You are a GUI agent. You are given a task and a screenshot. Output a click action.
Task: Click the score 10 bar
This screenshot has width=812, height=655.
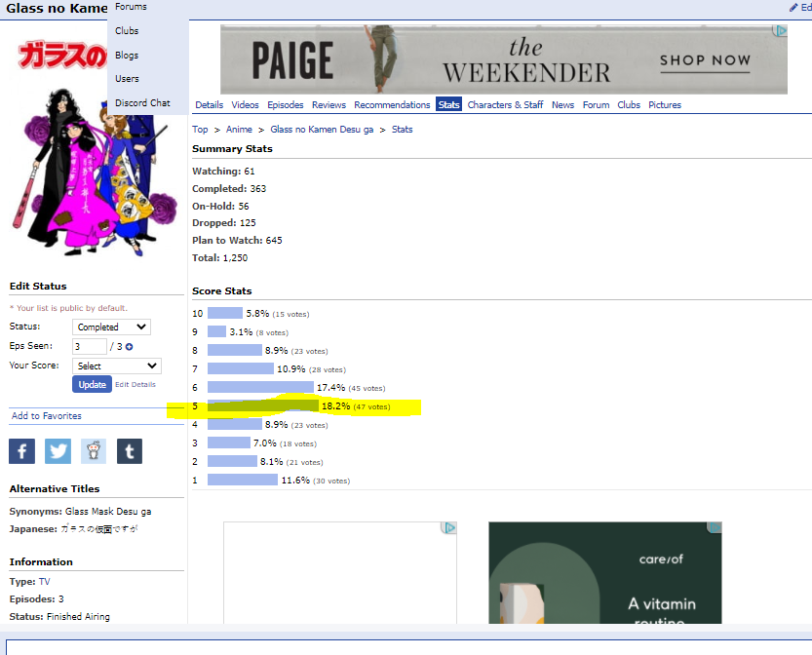tap(225, 313)
